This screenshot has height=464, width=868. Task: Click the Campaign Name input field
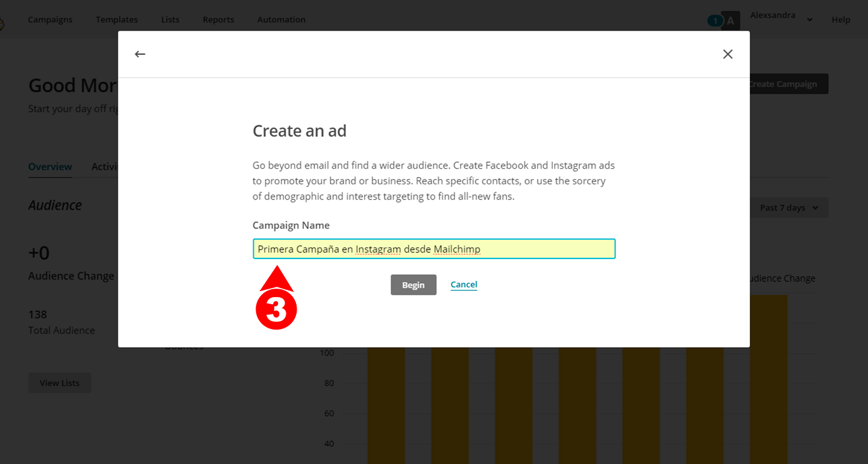coord(434,249)
